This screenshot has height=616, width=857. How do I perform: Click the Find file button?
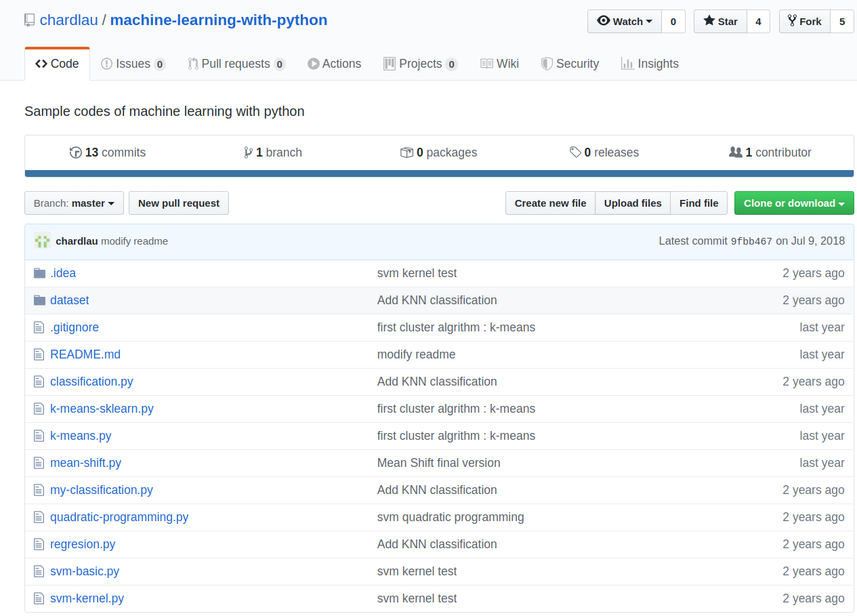tap(698, 203)
